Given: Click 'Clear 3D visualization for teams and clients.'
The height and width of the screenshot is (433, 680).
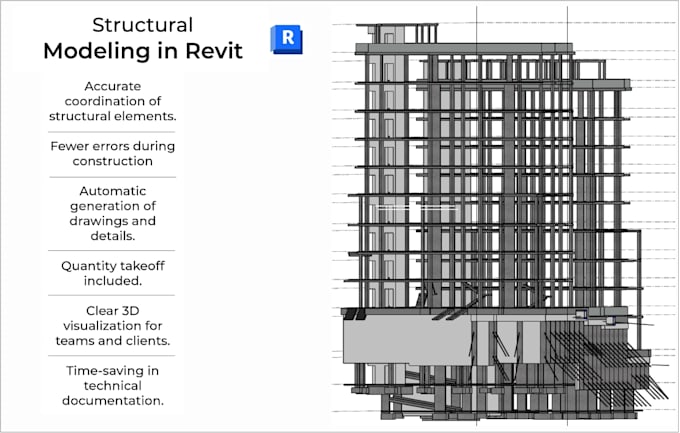Looking at the screenshot, I should [x=113, y=326].
